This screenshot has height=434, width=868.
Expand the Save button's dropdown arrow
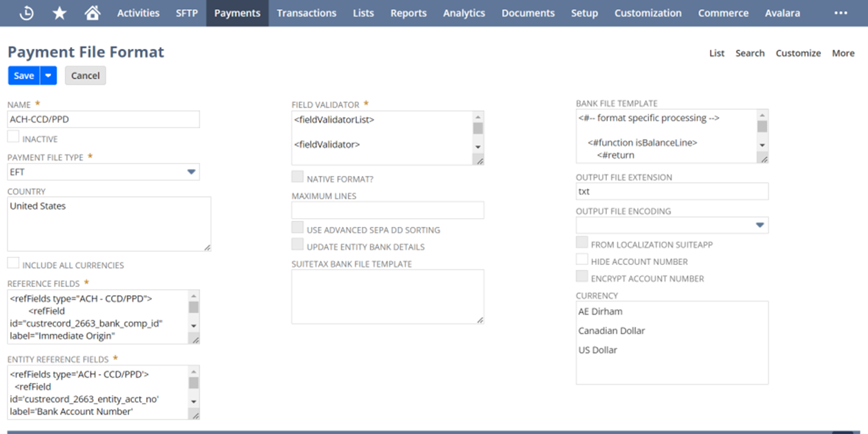48,75
